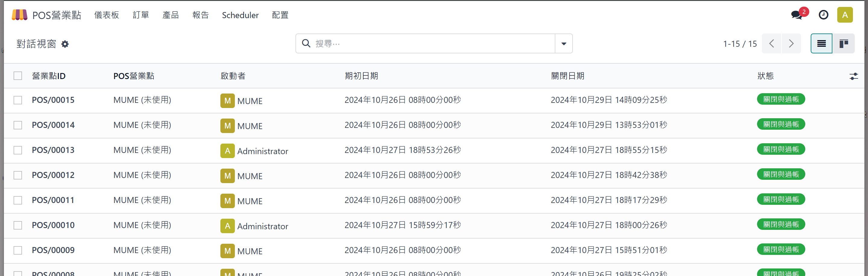
Task: Click the magnifying glass search icon
Action: tap(306, 43)
